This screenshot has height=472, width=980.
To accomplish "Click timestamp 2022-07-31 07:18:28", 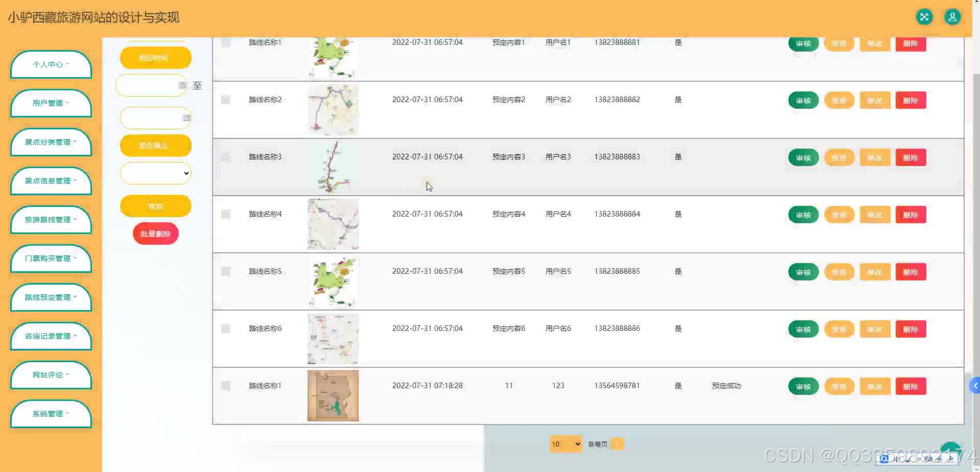I will tap(427, 386).
